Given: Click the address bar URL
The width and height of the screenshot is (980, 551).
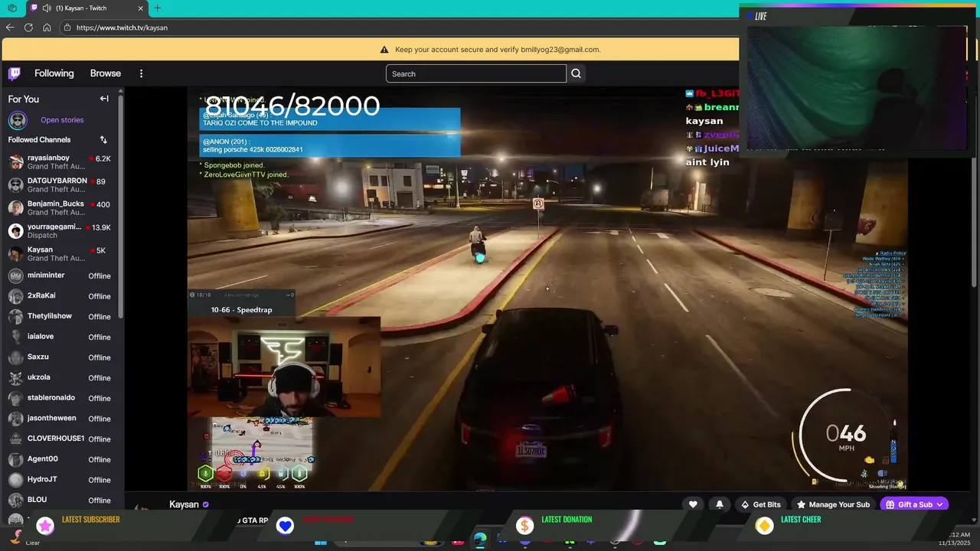Looking at the screenshot, I should (122, 28).
